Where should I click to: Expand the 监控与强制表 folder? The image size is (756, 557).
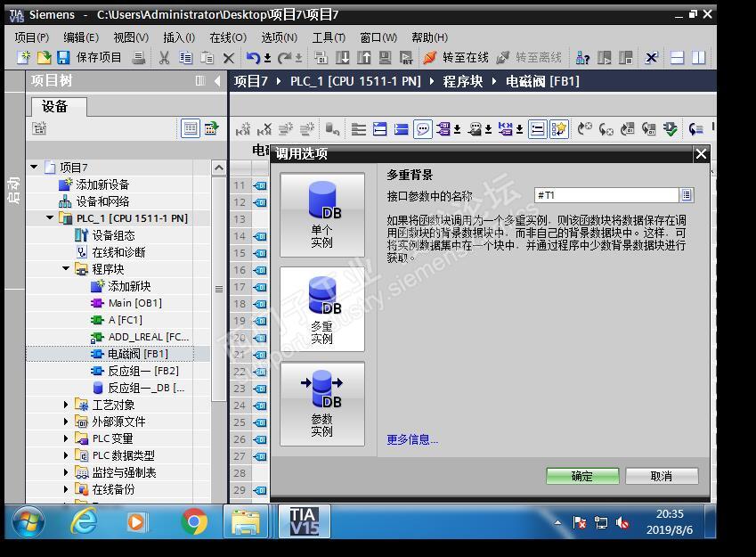pos(66,472)
